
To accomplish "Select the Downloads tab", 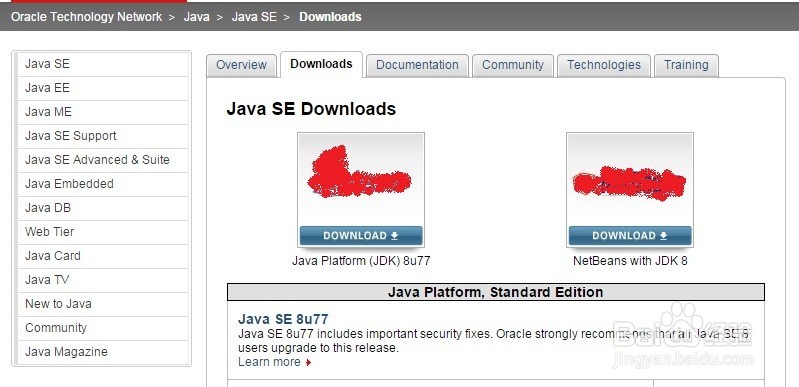I will pyautogui.click(x=322, y=64).
